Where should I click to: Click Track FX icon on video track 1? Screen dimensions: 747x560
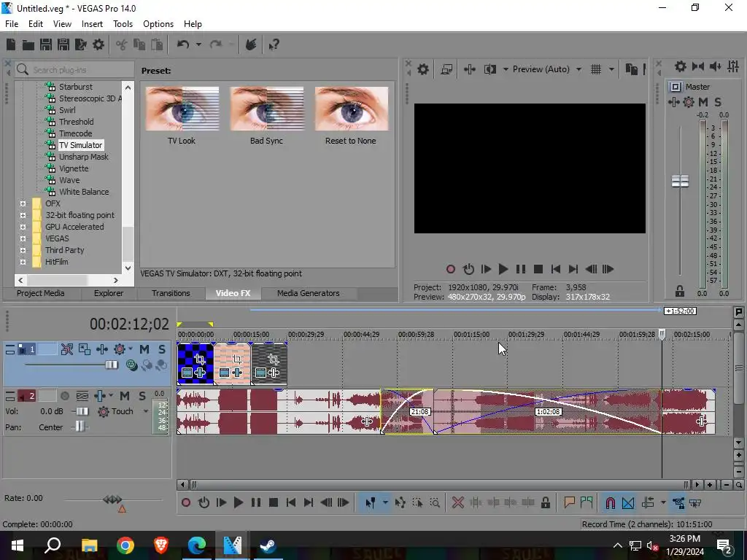(102, 349)
